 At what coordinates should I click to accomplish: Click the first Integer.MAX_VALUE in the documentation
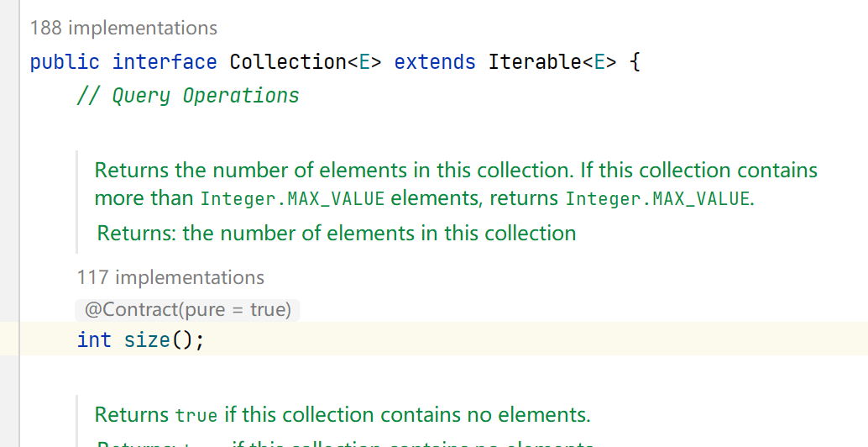point(292,199)
